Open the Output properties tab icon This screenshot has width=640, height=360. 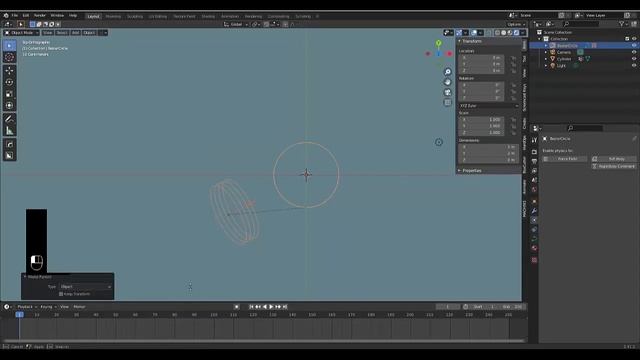click(x=534, y=161)
